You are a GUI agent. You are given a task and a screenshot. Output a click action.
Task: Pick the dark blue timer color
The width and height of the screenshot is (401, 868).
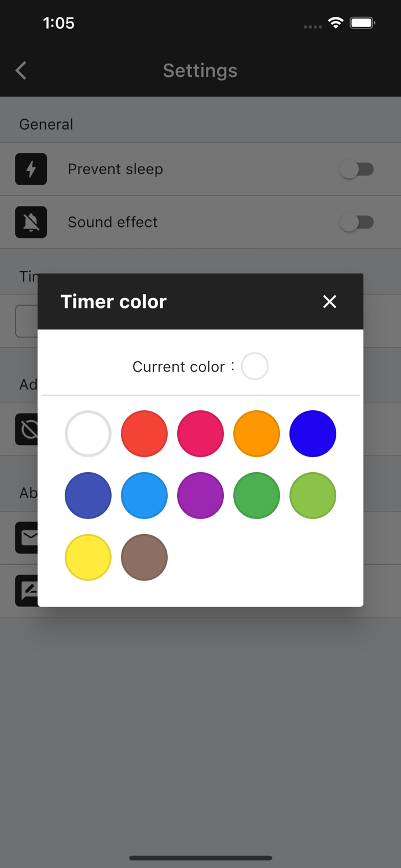click(312, 433)
